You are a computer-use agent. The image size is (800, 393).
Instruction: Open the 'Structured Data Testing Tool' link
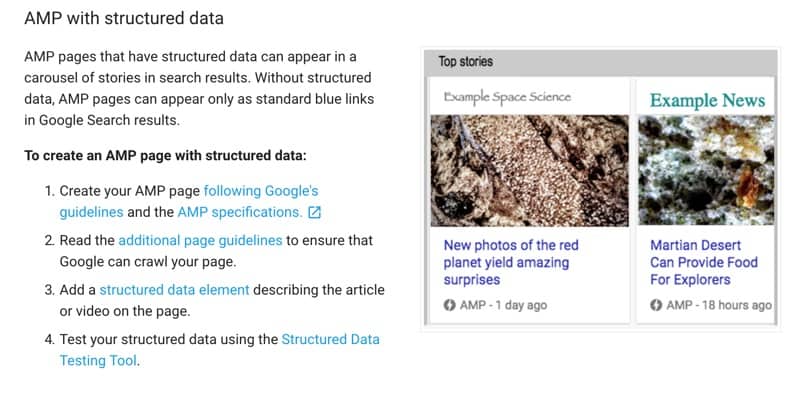(219, 350)
